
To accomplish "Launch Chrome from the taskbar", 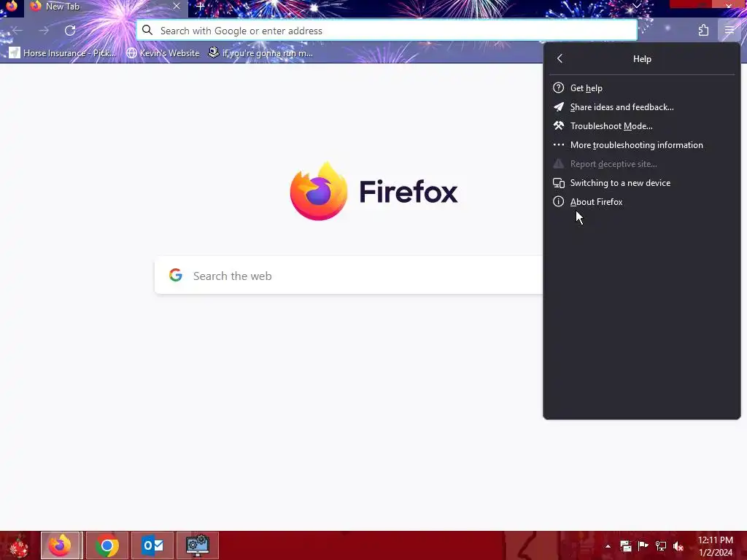I will 107,545.
